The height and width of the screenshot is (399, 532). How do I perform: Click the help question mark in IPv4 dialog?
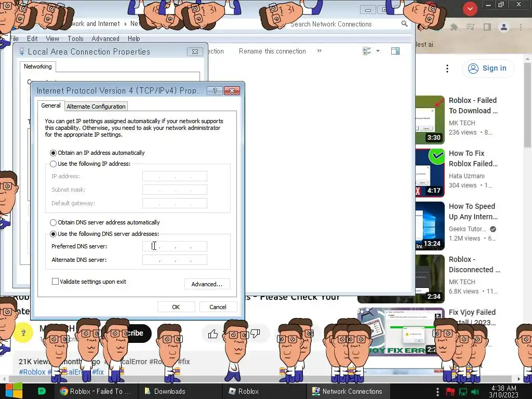(x=215, y=90)
